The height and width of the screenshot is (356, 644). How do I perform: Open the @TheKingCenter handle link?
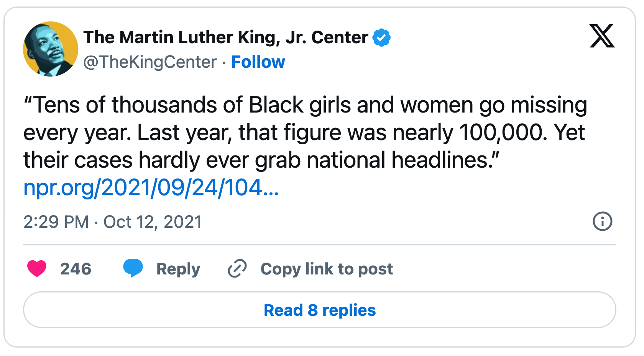pyautogui.click(x=150, y=62)
